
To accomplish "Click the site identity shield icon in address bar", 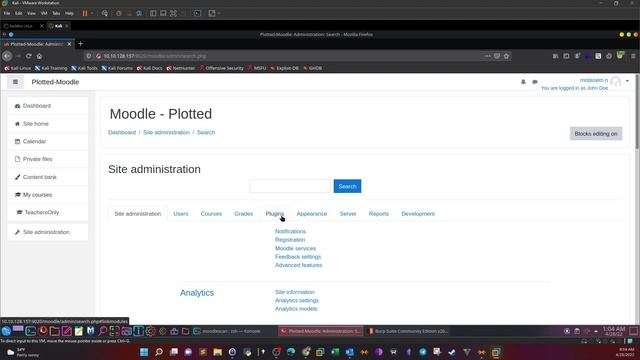I will click(89, 56).
